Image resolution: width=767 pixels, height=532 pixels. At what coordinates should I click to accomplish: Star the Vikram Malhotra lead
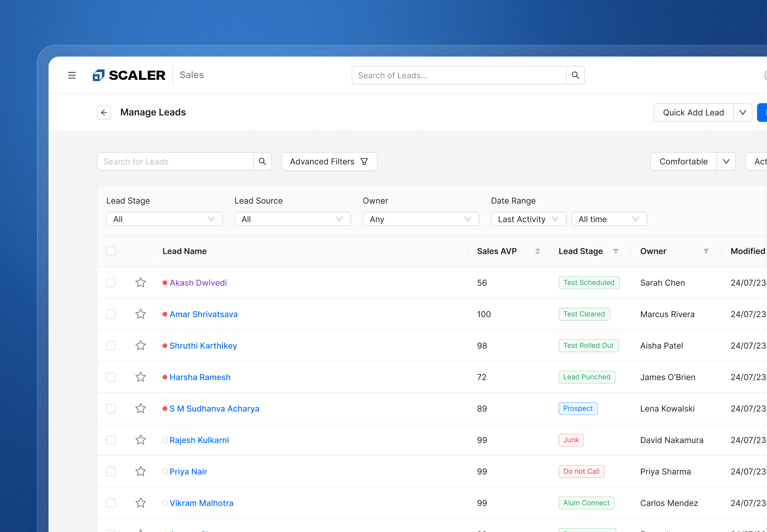click(141, 503)
